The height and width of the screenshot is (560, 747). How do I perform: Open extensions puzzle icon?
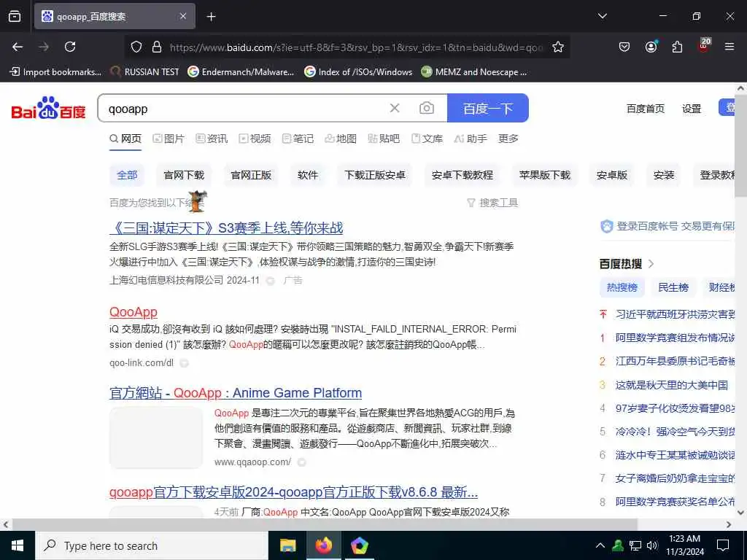(677, 47)
